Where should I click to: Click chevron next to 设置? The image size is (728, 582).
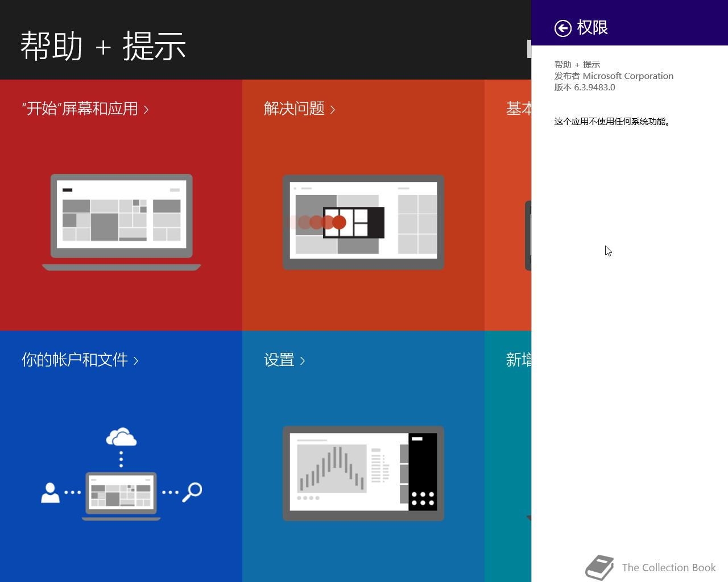click(302, 361)
